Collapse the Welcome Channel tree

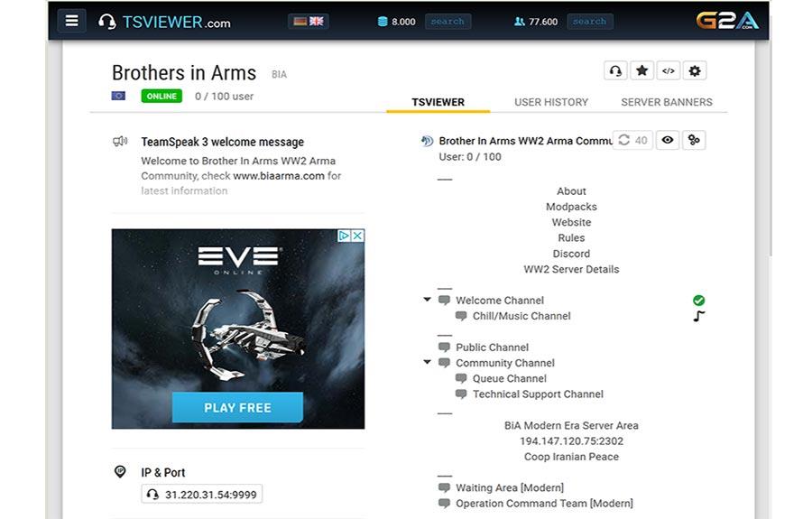click(x=428, y=300)
